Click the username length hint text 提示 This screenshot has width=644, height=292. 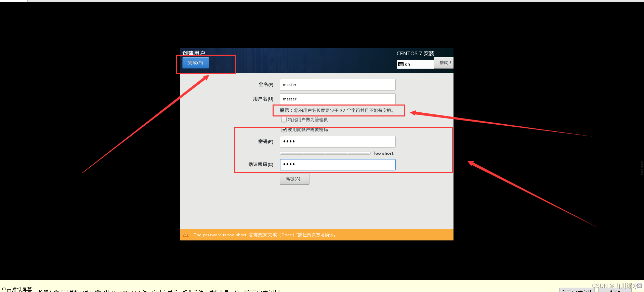click(x=337, y=111)
